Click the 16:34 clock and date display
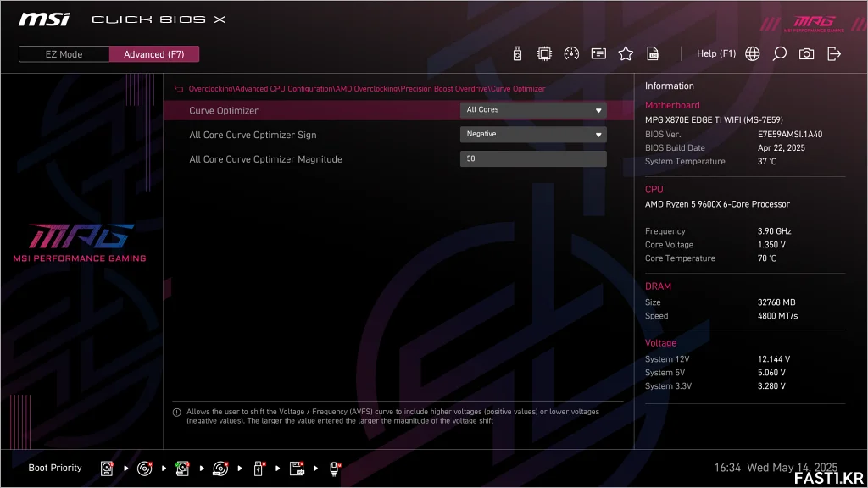Screen dimensions: 868x488 pos(776,468)
